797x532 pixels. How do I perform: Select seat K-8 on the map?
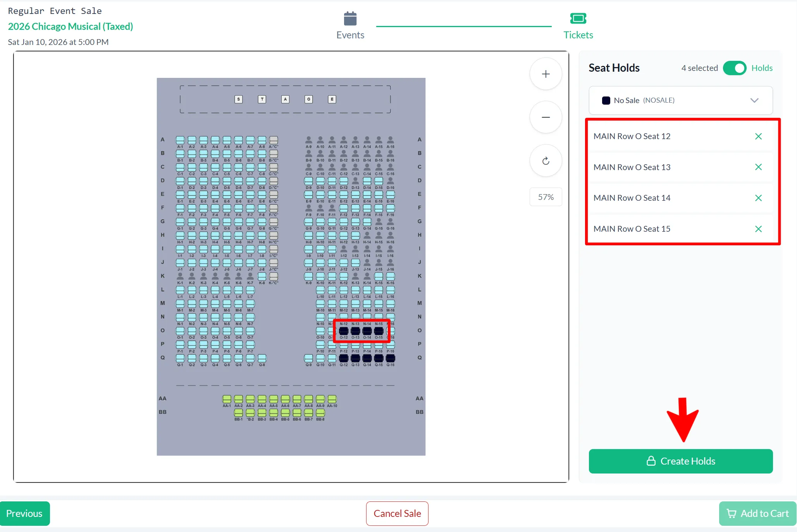[x=262, y=276]
